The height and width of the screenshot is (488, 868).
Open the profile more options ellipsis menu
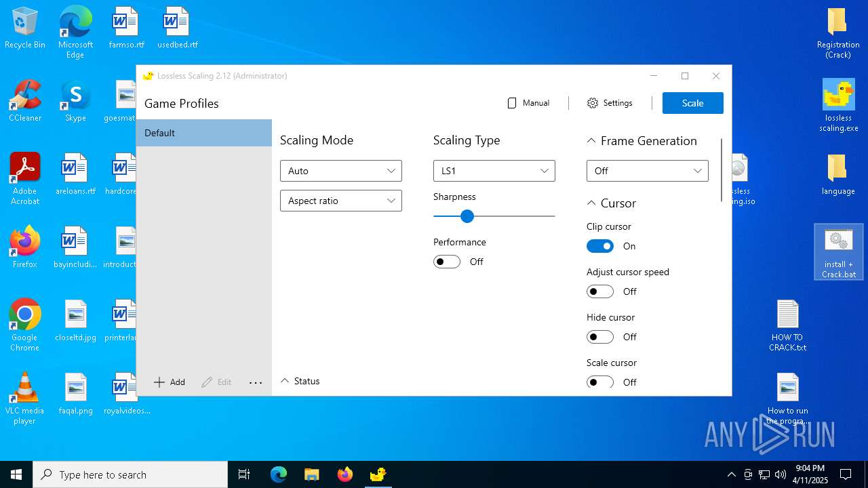click(x=256, y=382)
